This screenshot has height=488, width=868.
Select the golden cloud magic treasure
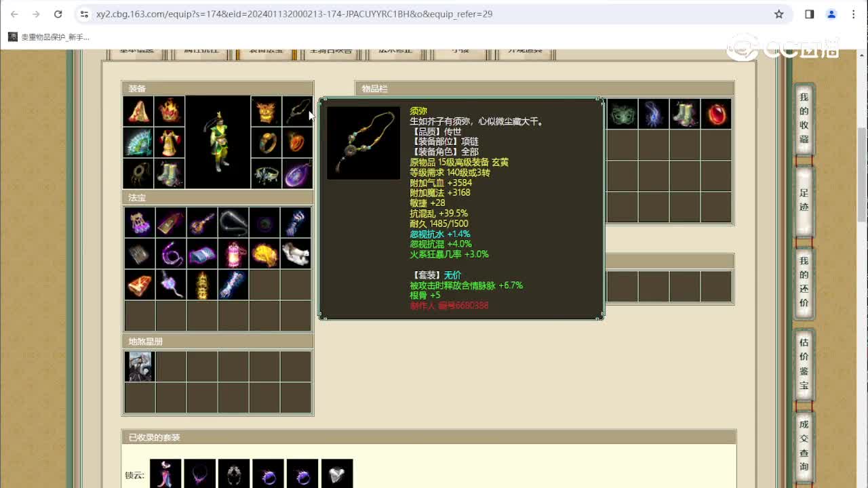264,253
